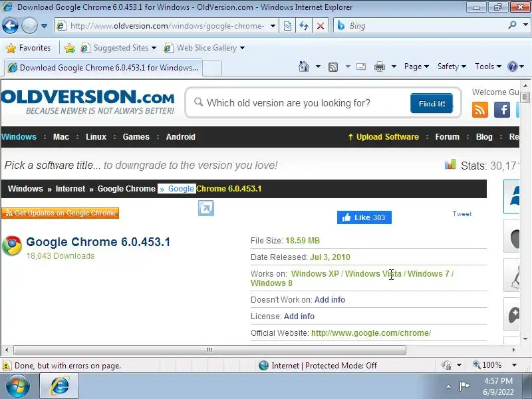
Task: Click the RSS Feeds toolbar icon
Action: click(x=333, y=67)
